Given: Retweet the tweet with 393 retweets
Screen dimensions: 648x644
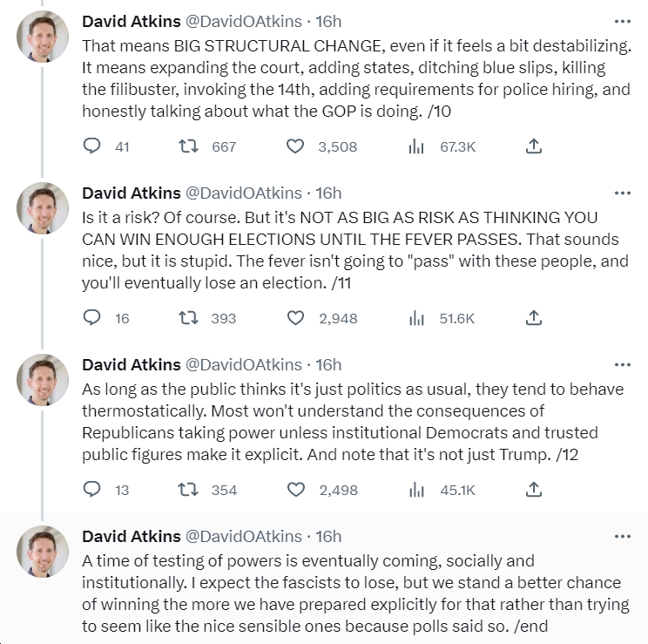Looking at the screenshot, I should point(188,318).
